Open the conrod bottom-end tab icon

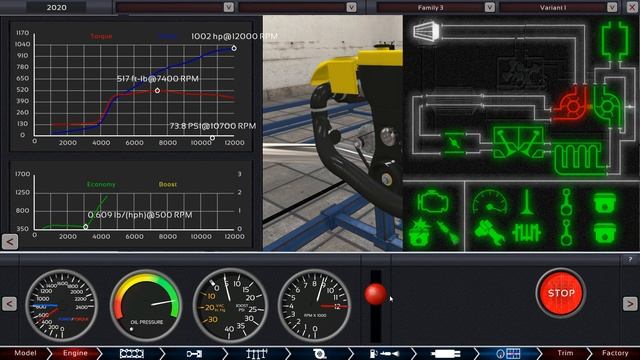point(194,353)
